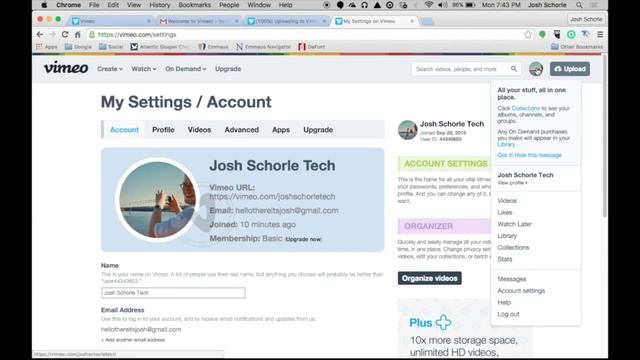640x360 pixels.
Task: Click the Wi-Fi status icon
Action: pos(429,5)
